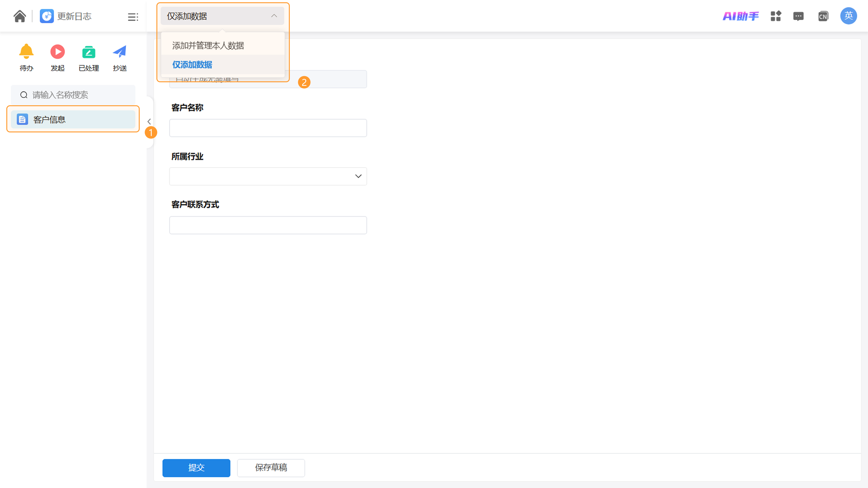Click the home icon

[19, 16]
